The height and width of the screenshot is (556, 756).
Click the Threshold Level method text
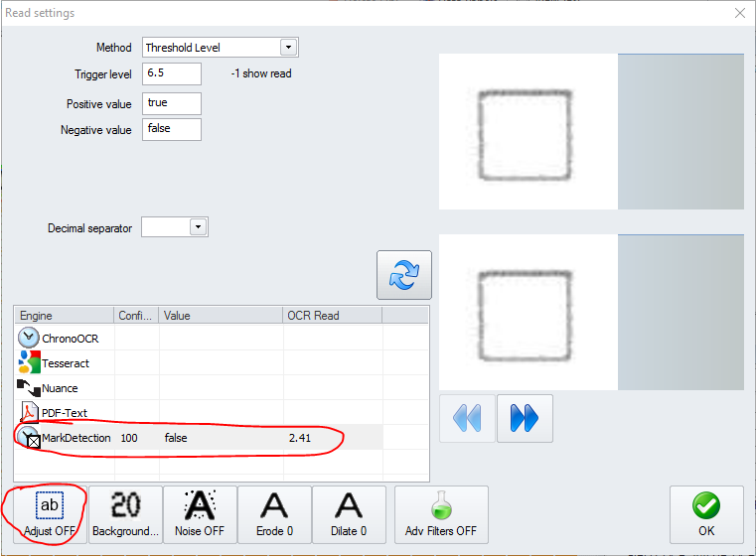(183, 48)
